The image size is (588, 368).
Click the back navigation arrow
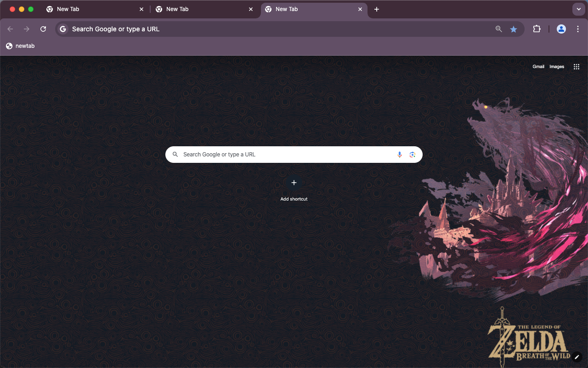pos(10,29)
